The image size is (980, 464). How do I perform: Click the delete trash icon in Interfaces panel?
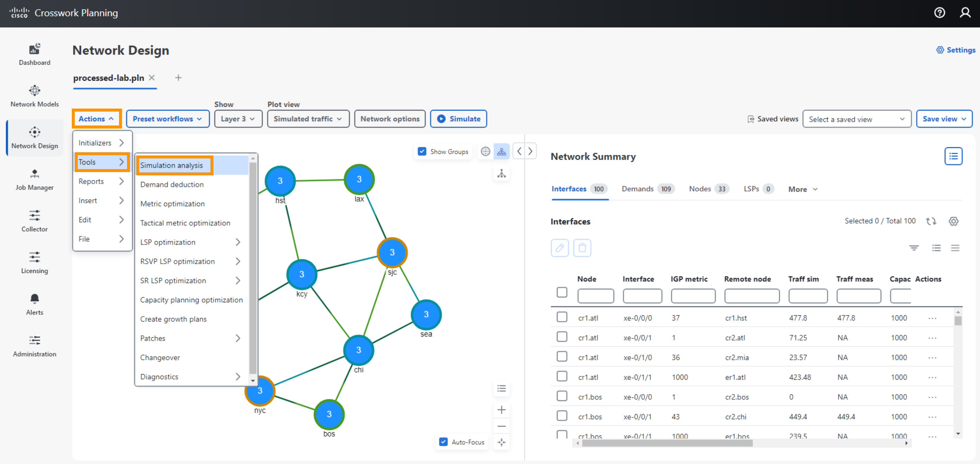(x=581, y=248)
